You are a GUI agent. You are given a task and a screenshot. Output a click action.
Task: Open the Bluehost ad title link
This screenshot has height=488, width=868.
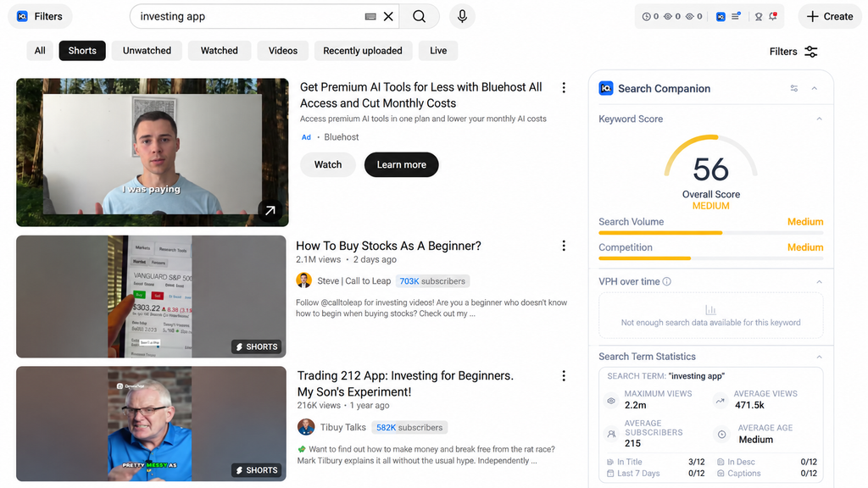[x=420, y=95]
